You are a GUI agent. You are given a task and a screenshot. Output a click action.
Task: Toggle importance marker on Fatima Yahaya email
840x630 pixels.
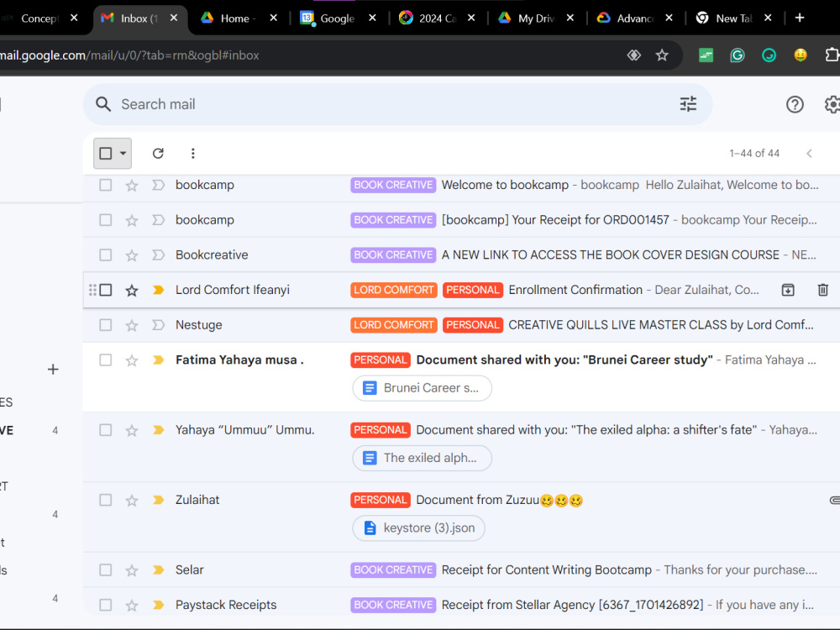tap(158, 360)
